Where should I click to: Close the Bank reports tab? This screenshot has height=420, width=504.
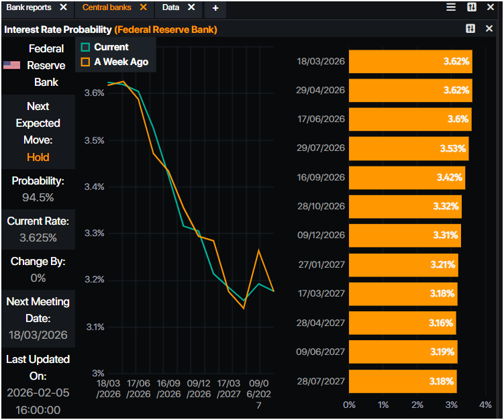(x=63, y=7)
